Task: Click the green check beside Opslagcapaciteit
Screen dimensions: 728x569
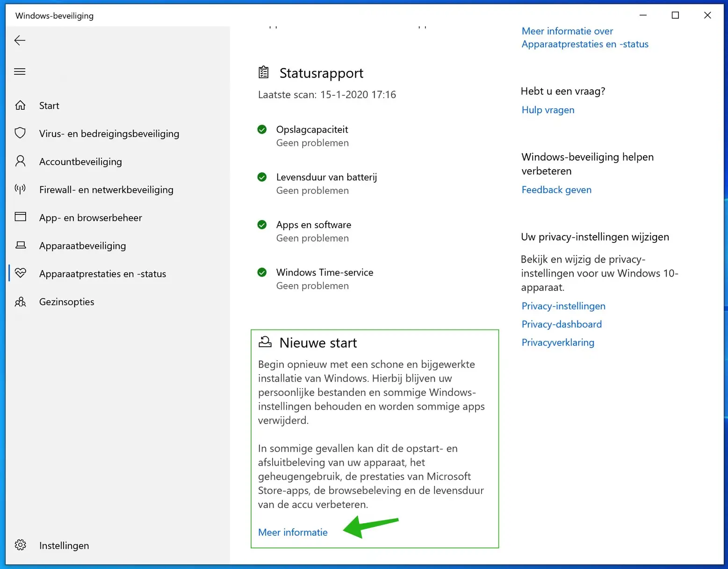Action: pyautogui.click(x=262, y=129)
